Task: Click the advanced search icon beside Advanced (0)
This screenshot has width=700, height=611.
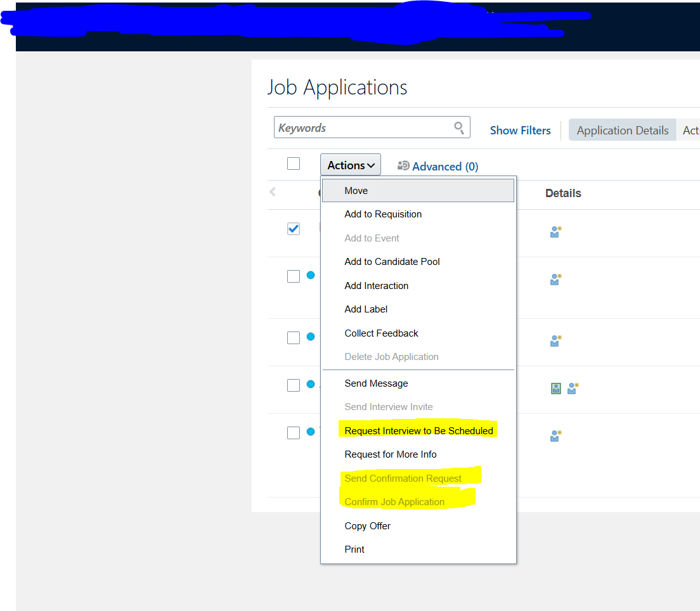Action: (x=404, y=165)
